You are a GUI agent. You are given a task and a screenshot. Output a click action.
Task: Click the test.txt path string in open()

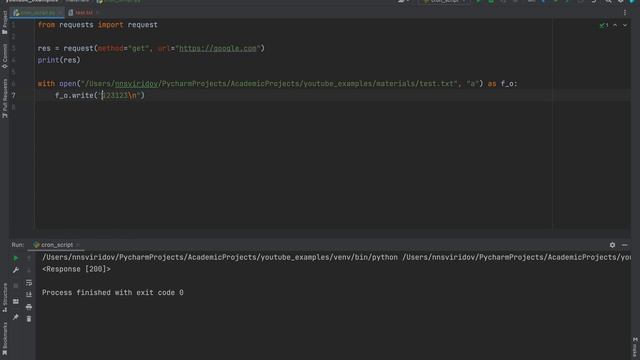(269, 84)
